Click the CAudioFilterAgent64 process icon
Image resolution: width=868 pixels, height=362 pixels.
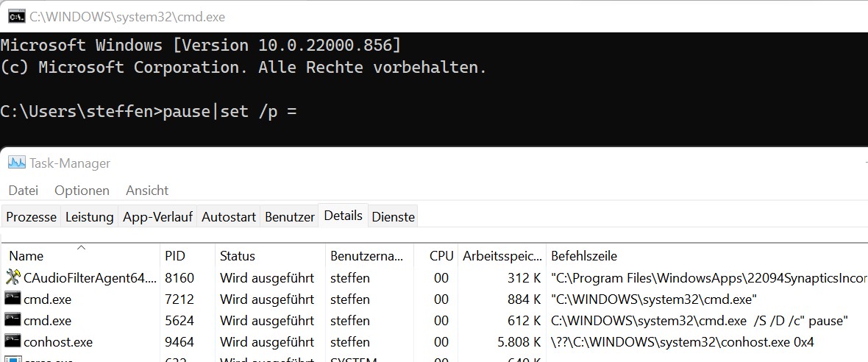tap(13, 277)
